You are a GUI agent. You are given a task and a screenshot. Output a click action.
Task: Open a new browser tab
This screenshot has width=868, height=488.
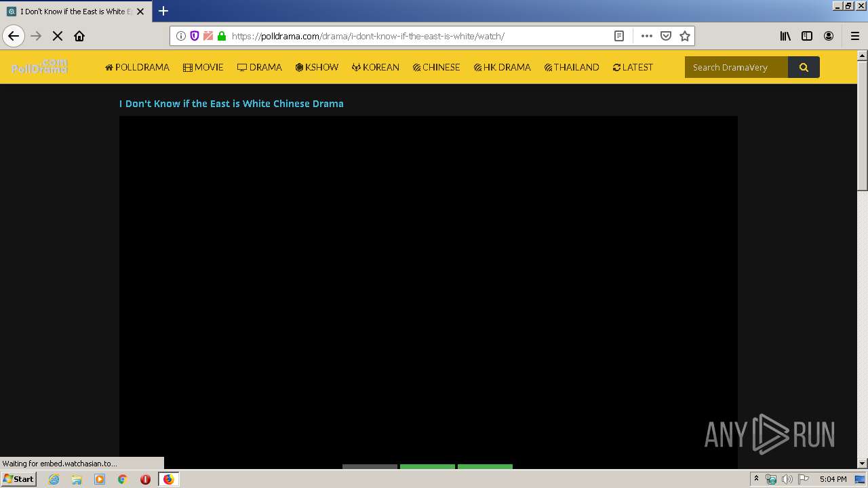pyautogui.click(x=163, y=11)
